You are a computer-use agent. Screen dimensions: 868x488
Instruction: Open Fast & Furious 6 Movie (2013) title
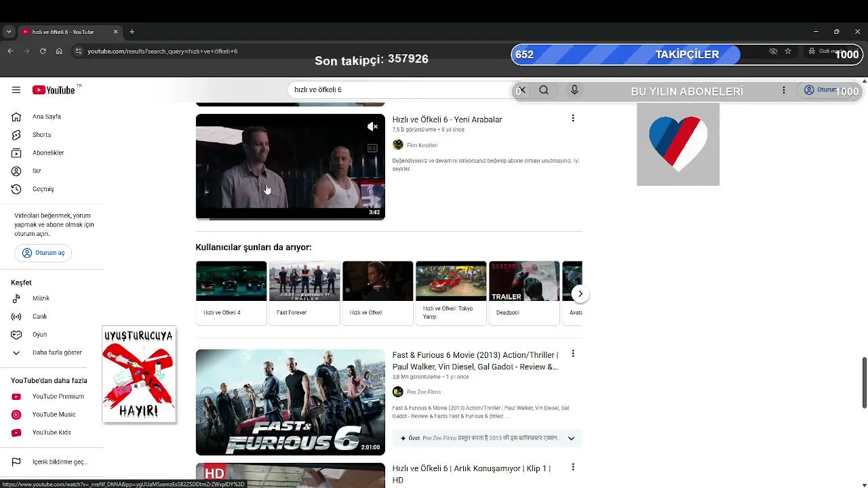pos(475,361)
